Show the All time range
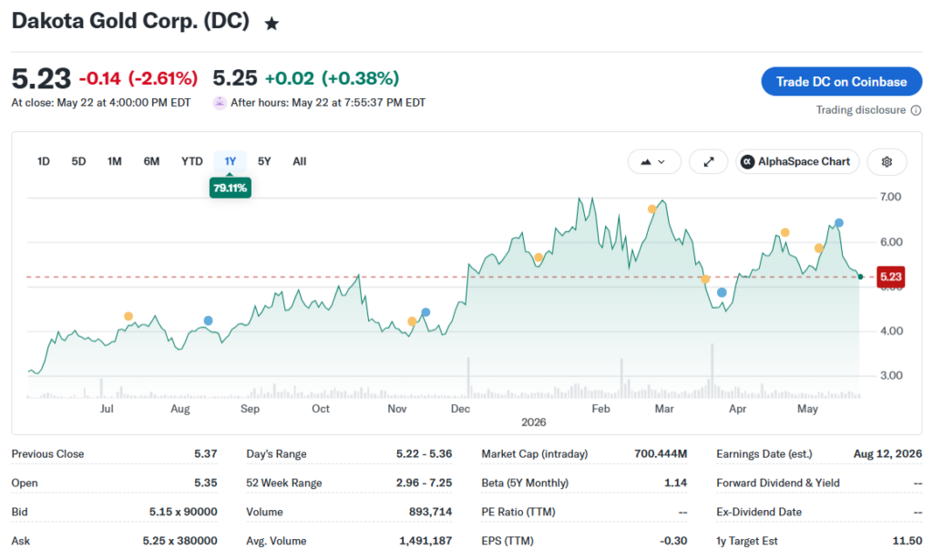This screenshot has height=560, width=933. tap(299, 161)
